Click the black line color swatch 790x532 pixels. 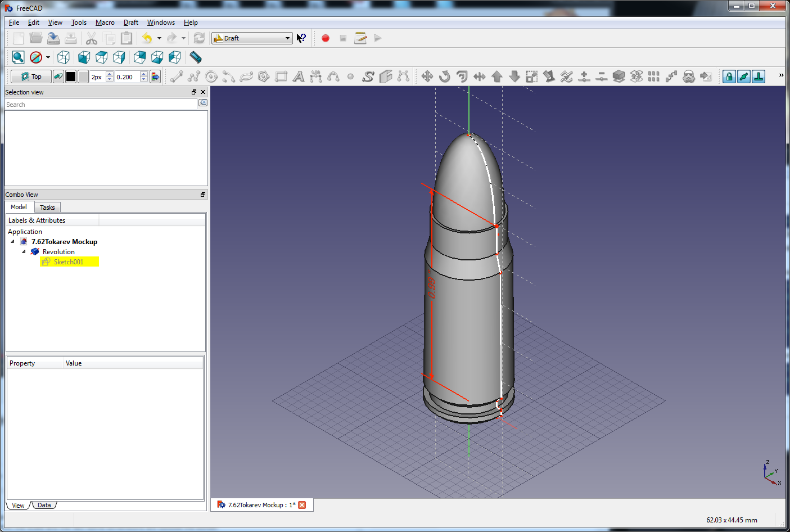click(71, 76)
